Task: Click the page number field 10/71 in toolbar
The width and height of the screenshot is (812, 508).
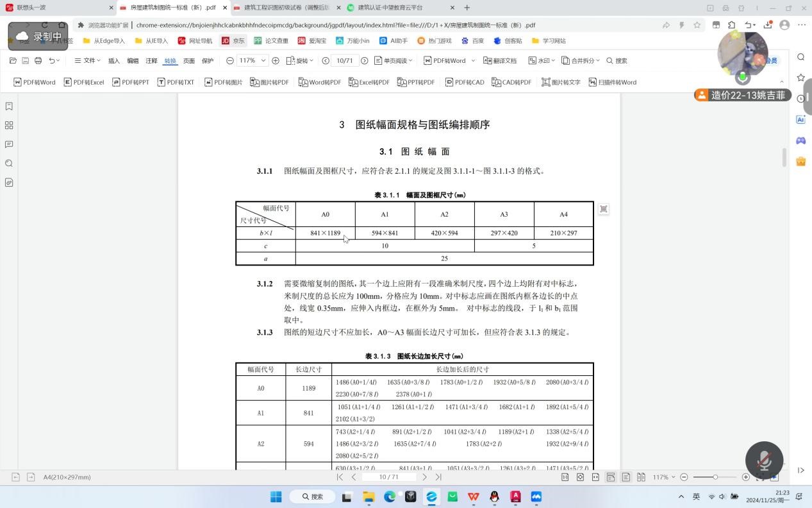Action: click(x=345, y=61)
